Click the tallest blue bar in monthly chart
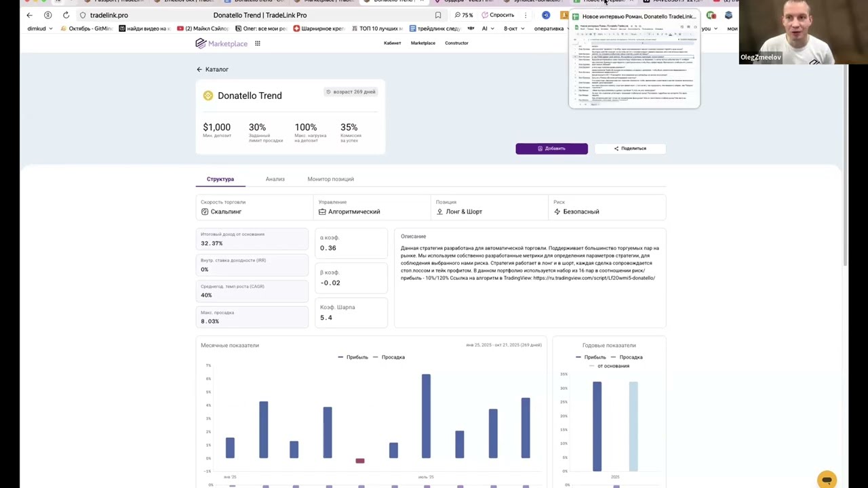The width and height of the screenshot is (868, 488). (x=426, y=416)
